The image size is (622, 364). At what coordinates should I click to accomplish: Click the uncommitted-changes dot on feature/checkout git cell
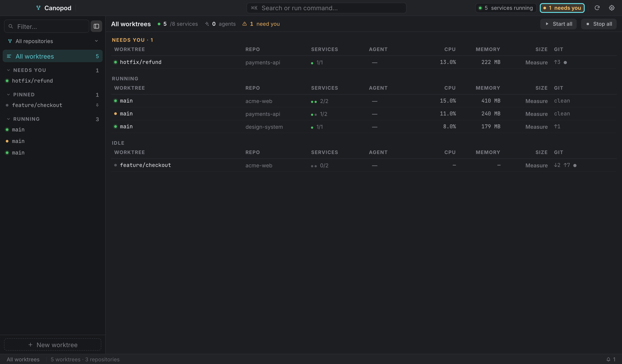575,166
